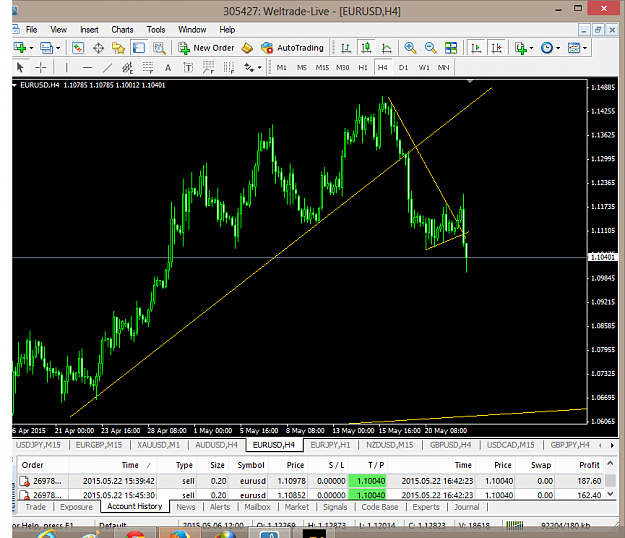This screenshot has height=538, width=625.
Task: Switch chart to bar chart mode
Action: coord(346,48)
